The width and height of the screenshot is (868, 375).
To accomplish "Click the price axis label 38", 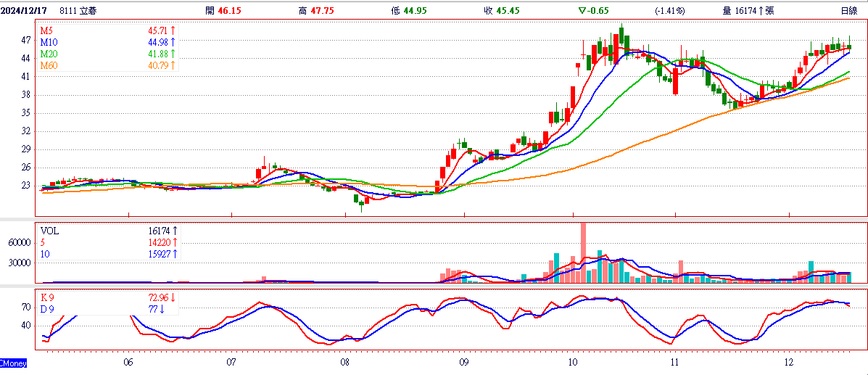I will 27,95.
